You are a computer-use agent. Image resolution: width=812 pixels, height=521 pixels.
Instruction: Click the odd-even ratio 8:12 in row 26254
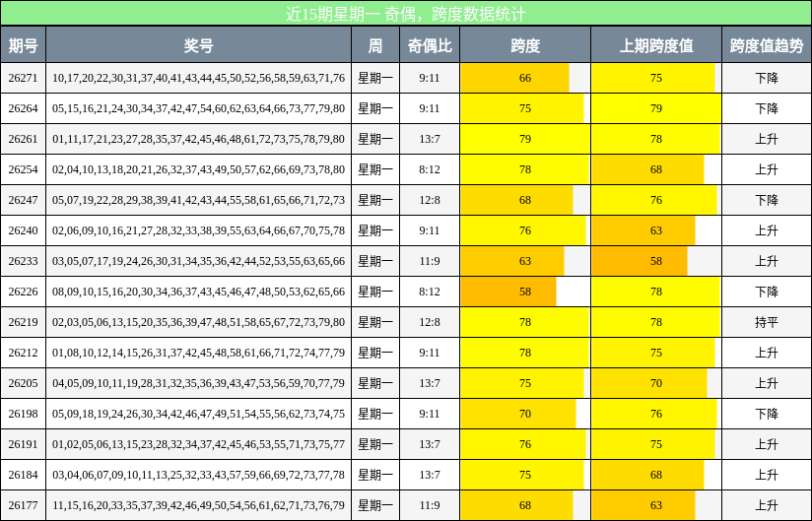click(x=430, y=169)
